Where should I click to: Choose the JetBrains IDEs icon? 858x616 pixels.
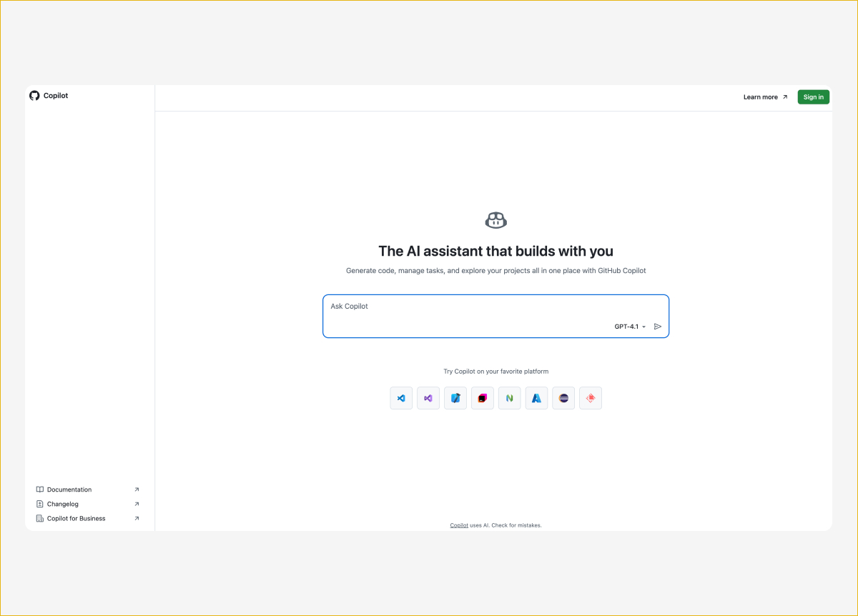pos(483,398)
